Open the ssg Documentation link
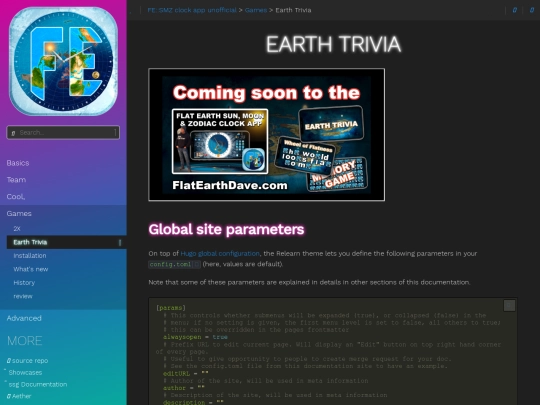 pos(38,384)
